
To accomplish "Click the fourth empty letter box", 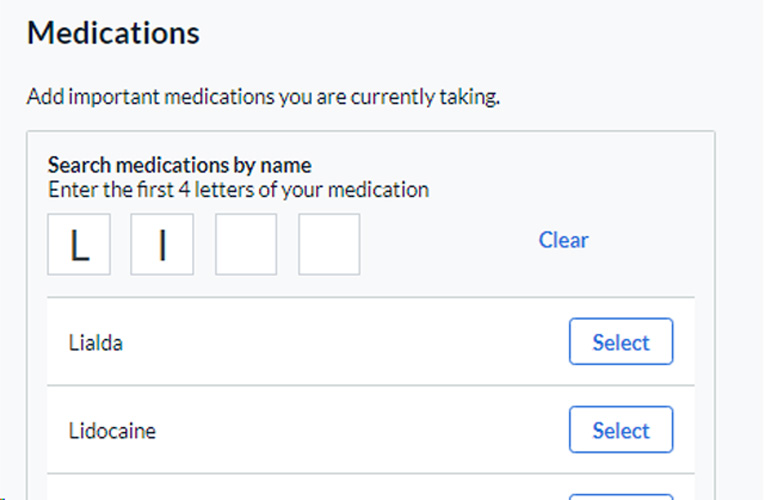I will [329, 244].
